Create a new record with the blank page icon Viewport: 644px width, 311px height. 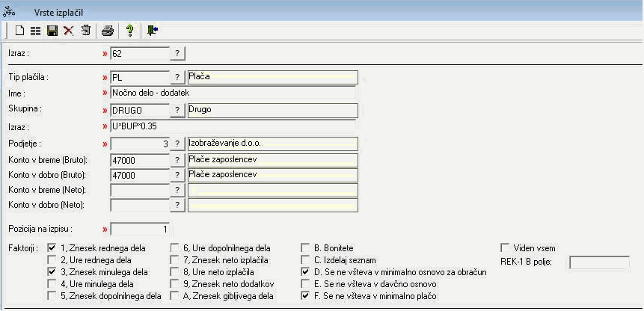tap(19, 31)
